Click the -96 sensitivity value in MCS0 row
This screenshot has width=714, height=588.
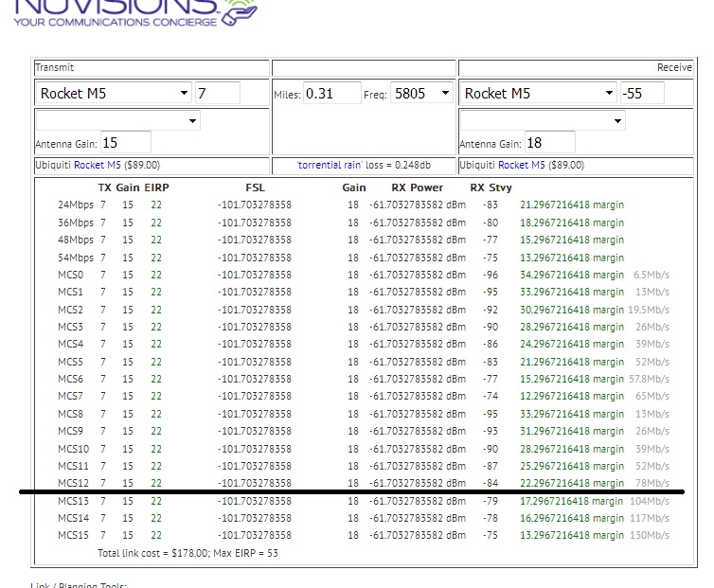point(491,275)
